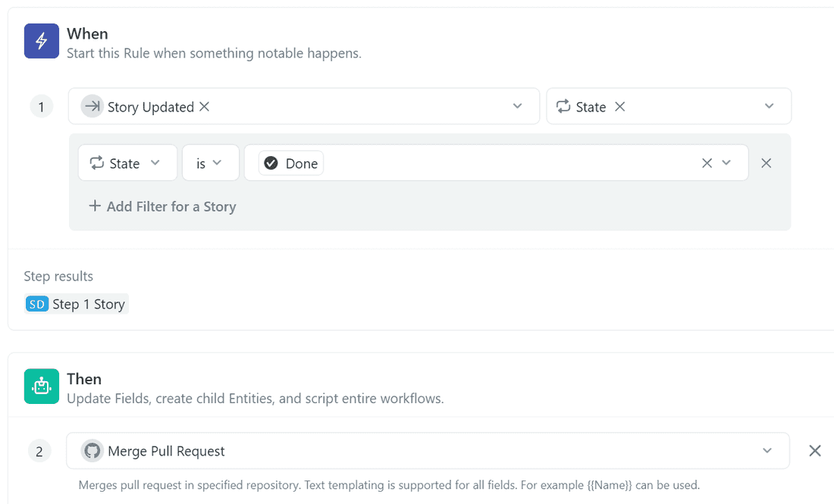
Task: Click the arrow trigger icon inside Story Updated
Action: (92, 107)
